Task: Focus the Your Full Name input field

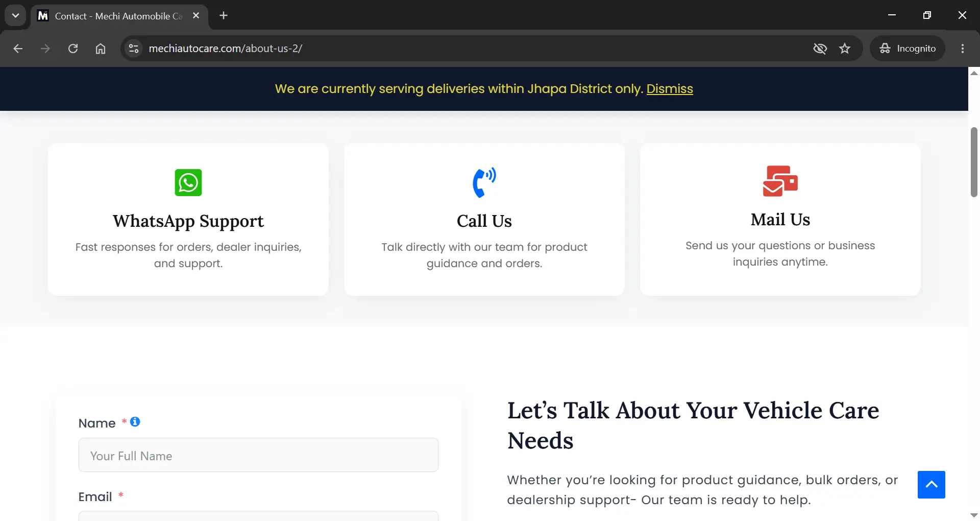Action: [258, 455]
